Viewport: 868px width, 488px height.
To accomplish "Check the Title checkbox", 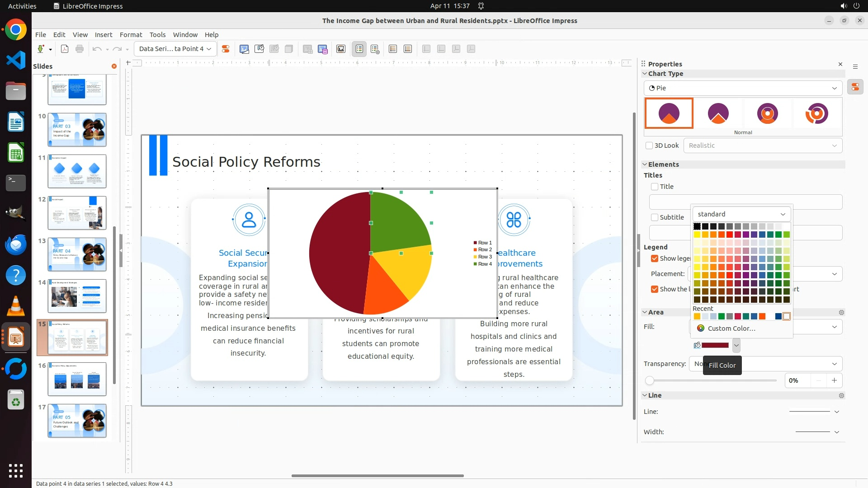I will point(655,187).
